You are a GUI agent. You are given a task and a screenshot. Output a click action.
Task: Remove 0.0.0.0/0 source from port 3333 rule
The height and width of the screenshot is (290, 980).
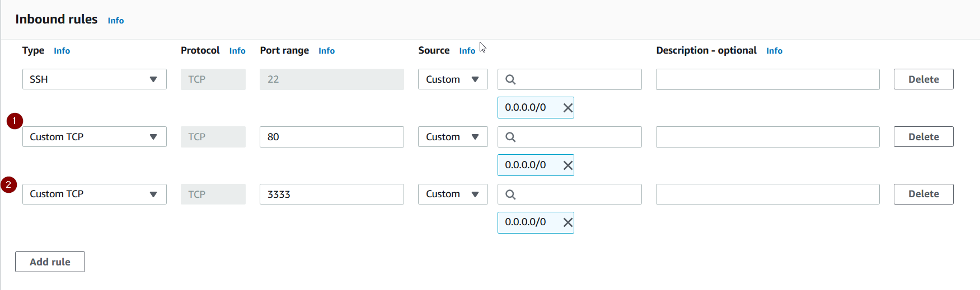[568, 222]
